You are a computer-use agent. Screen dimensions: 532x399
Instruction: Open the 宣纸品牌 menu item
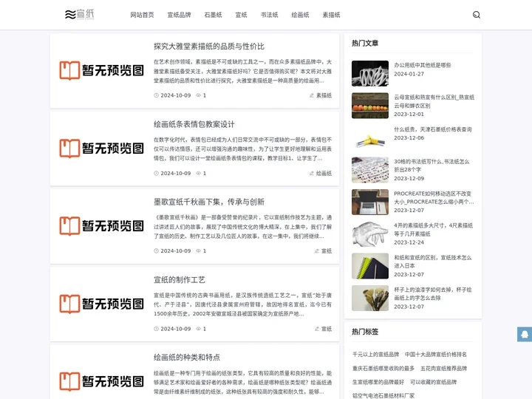coord(179,15)
